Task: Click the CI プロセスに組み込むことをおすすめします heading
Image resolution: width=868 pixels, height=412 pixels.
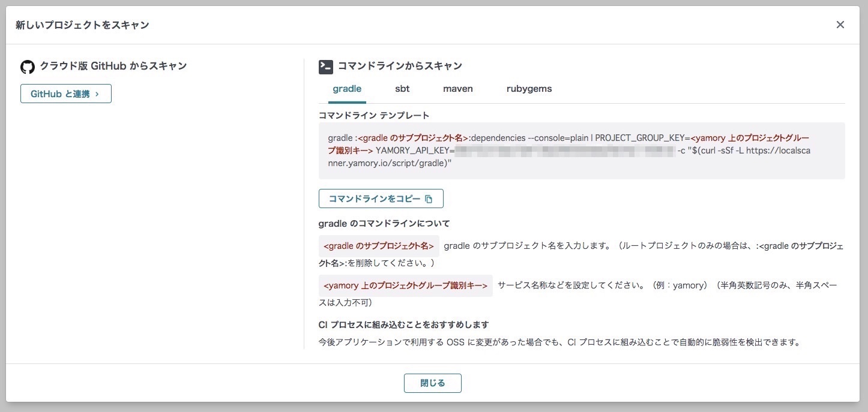Action: (x=403, y=325)
